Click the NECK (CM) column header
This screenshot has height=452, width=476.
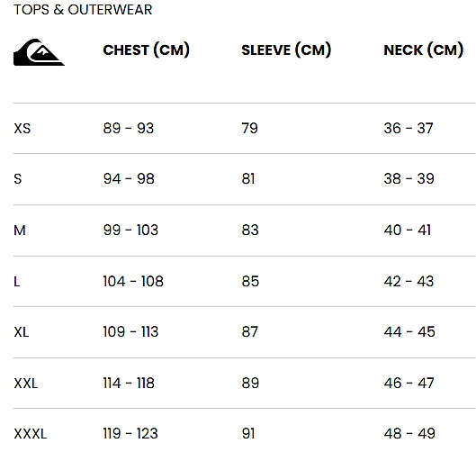[x=424, y=50]
